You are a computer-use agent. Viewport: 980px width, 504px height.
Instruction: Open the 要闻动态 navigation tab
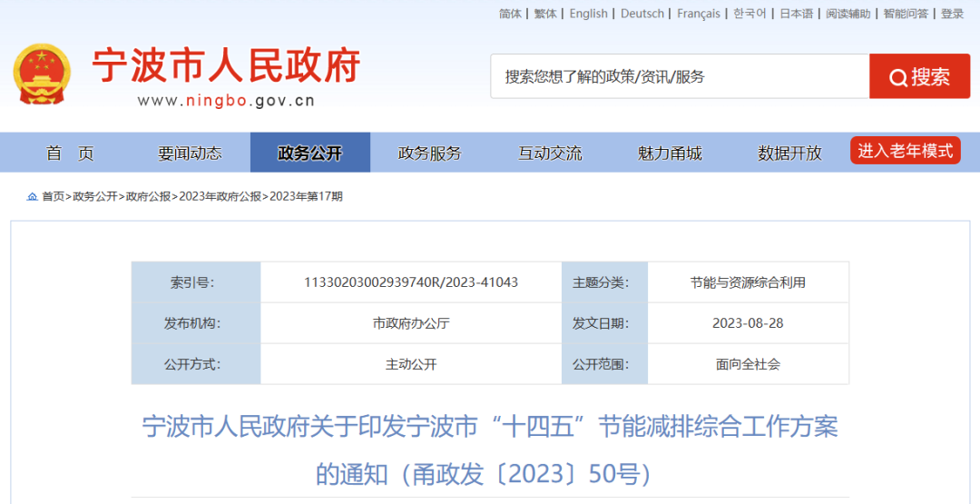[190, 153]
